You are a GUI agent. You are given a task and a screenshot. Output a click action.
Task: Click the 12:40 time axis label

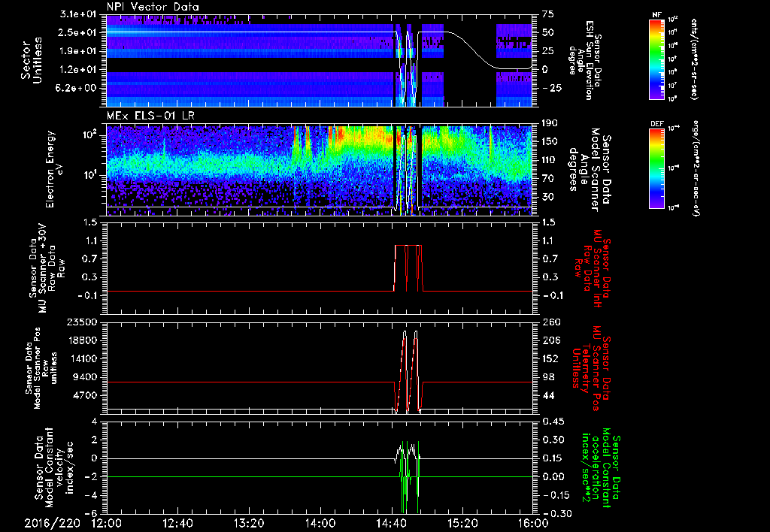177,523
